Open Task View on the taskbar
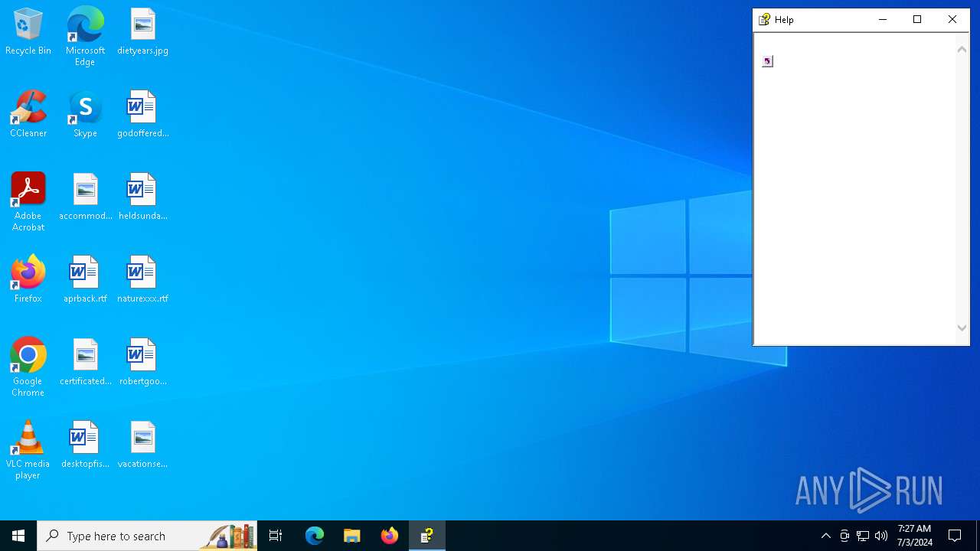The image size is (980, 551). (276, 536)
